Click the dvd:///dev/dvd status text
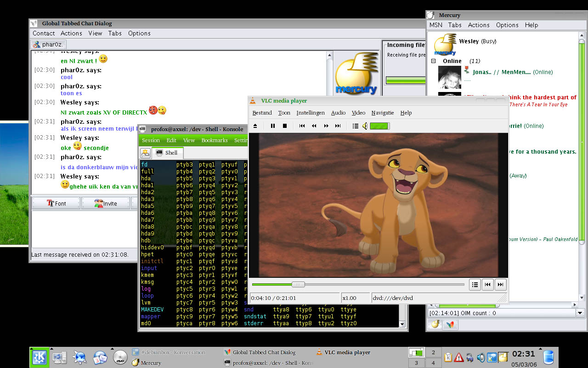This screenshot has width=588, height=368. click(x=392, y=298)
